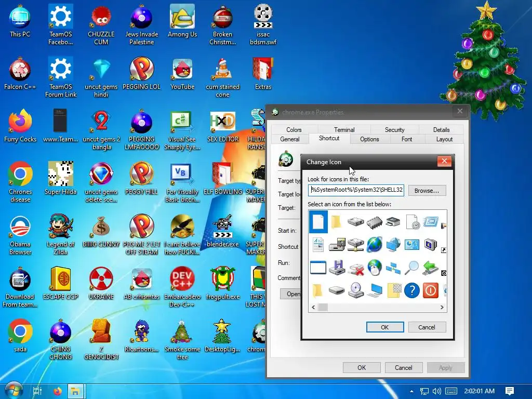Choose the printer icon in the icon list
The width and height of the screenshot is (532, 399).
point(393,222)
